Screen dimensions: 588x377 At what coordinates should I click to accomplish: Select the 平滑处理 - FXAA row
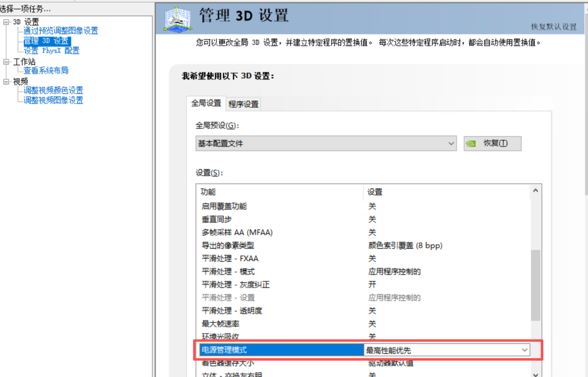[x=363, y=258]
